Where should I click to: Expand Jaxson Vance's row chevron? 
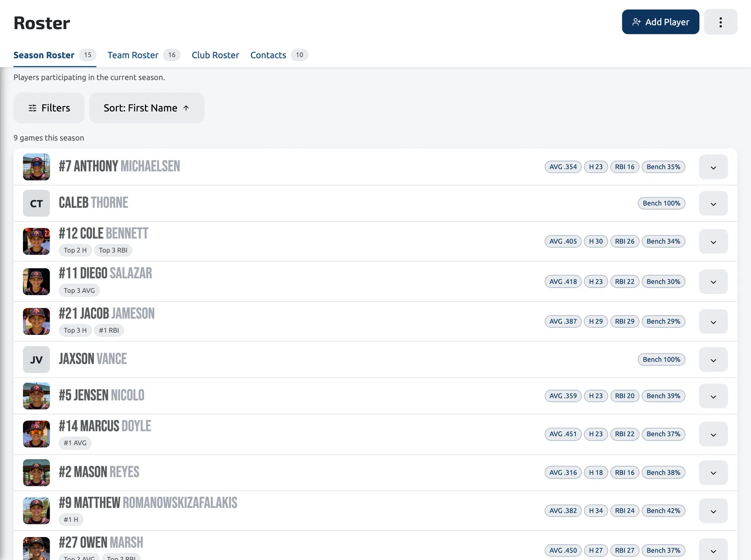pos(713,360)
